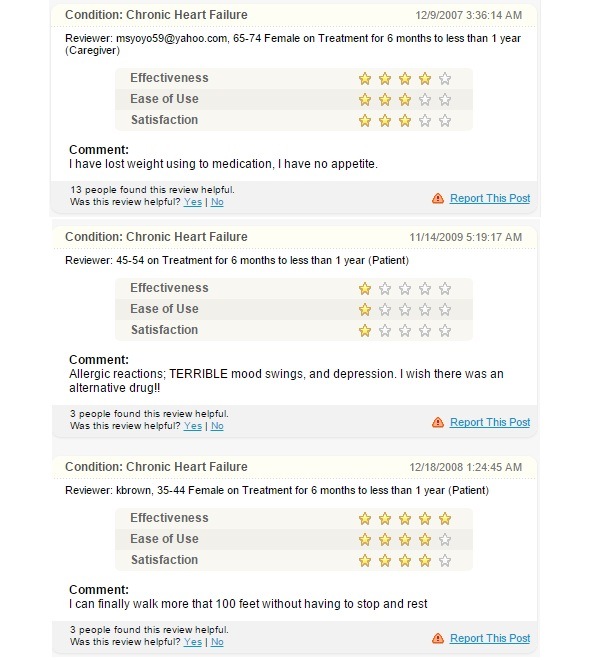Viewport: 600px width, 660px height.
Task: Click Report This Post on the 12/9/2007 review
Action: pos(490,198)
